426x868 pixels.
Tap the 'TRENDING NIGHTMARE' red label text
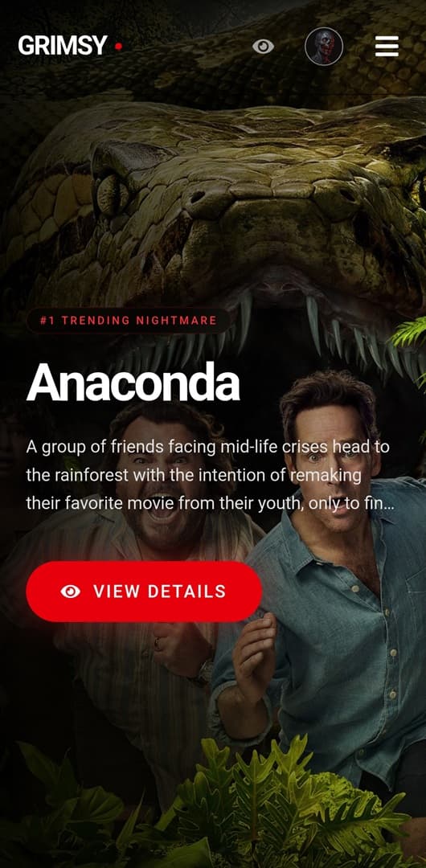coord(139,321)
